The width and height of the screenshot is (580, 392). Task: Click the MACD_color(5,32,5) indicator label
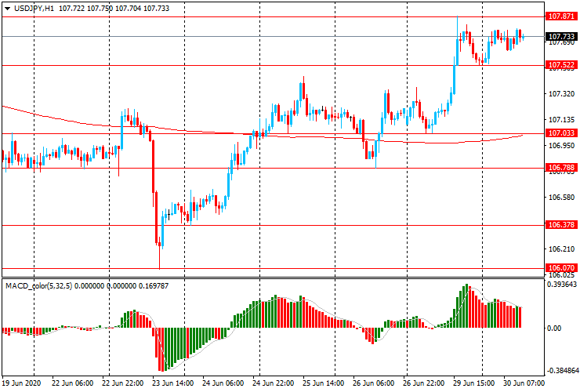(39, 285)
